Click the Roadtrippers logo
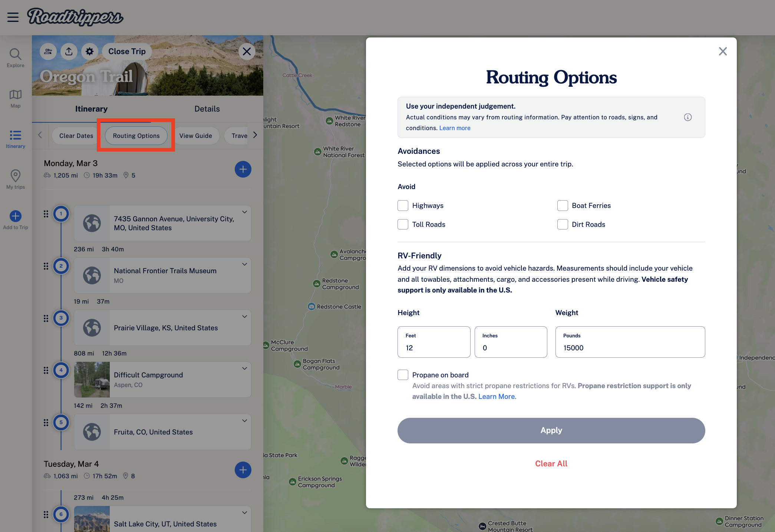This screenshot has width=775, height=532. tap(75, 17)
